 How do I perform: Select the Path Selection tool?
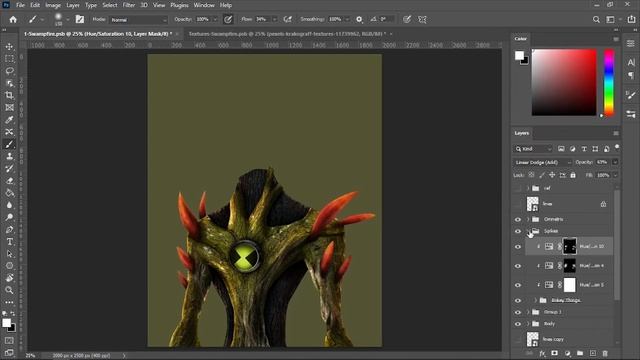(9, 254)
